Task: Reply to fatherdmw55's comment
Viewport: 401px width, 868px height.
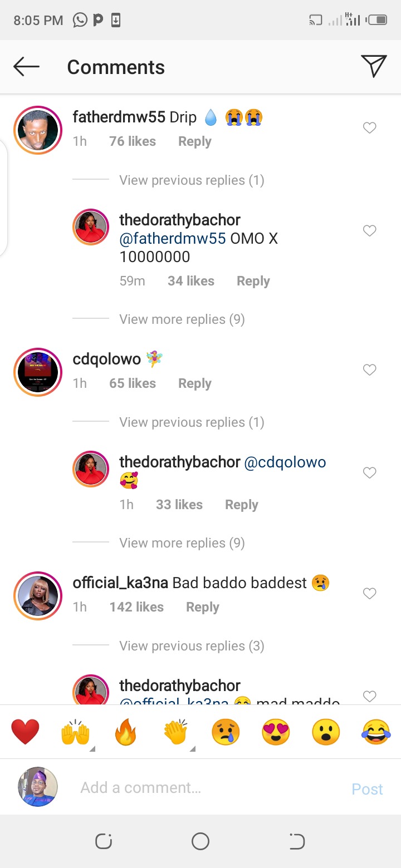Action: click(195, 141)
